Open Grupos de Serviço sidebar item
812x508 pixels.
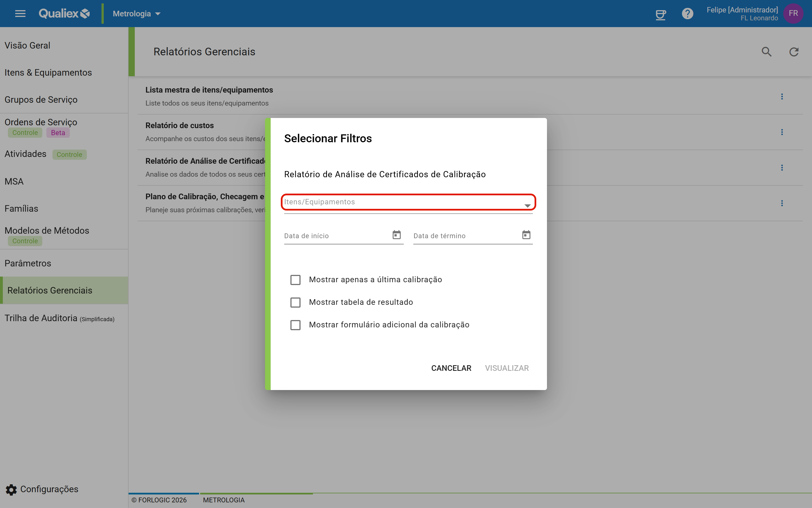click(64, 100)
